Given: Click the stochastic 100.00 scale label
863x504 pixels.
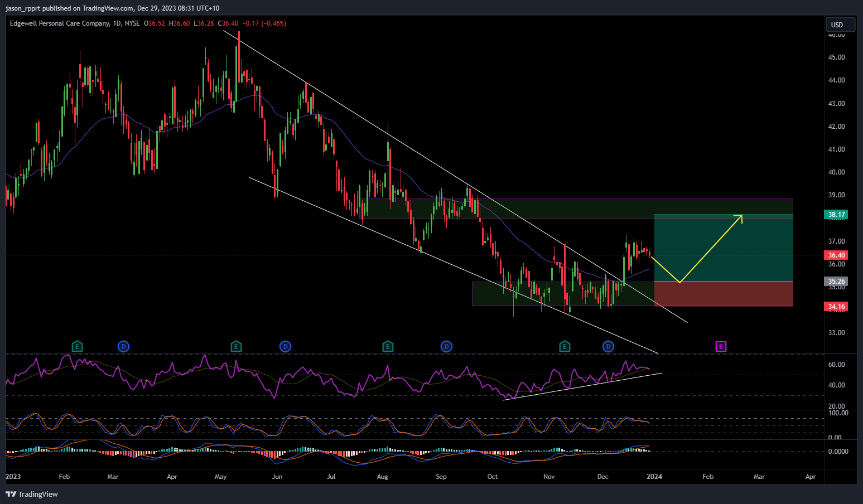Looking at the screenshot, I should point(838,413).
